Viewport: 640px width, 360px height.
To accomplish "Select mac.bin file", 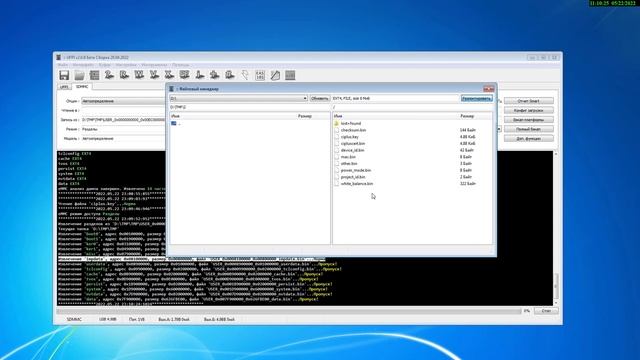I will pos(348,157).
